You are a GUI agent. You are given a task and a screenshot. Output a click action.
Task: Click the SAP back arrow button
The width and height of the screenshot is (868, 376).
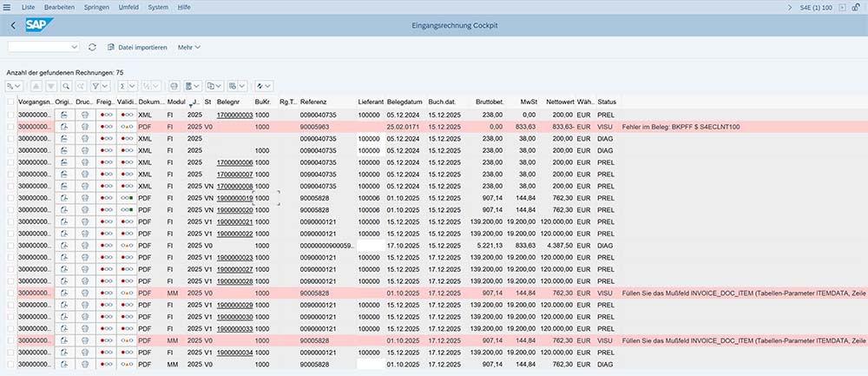point(13,25)
